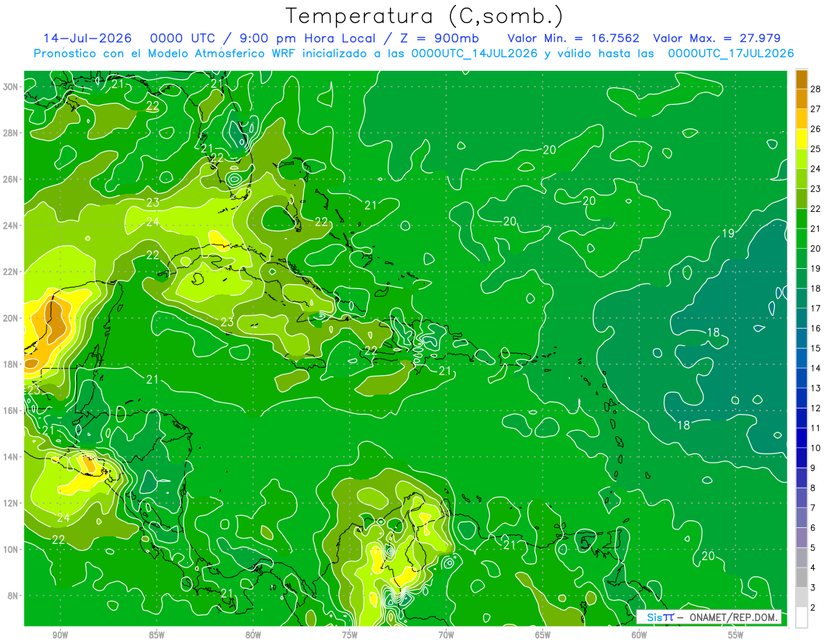Select the date text "14-Jul-2026"
Image resolution: width=834 pixels, height=644 pixels.
[x=88, y=38]
